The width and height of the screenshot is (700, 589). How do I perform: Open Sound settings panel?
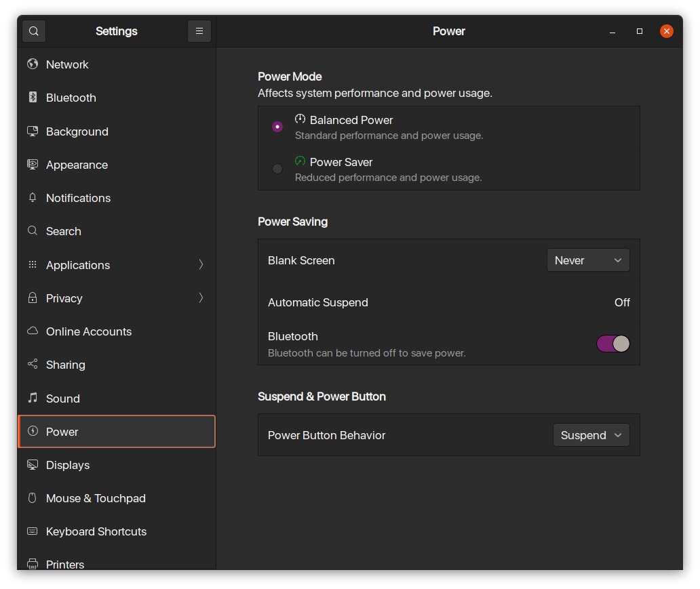click(x=117, y=398)
